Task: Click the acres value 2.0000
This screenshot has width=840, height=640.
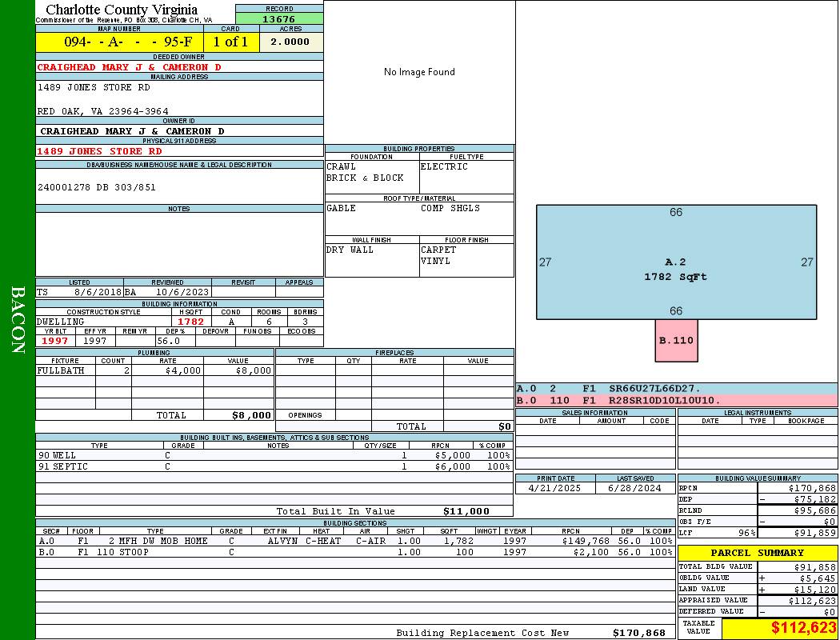Action: click(290, 42)
